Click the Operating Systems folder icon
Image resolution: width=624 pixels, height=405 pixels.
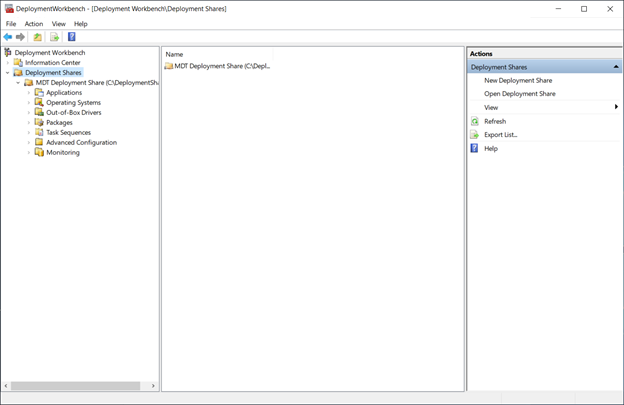pos(39,102)
